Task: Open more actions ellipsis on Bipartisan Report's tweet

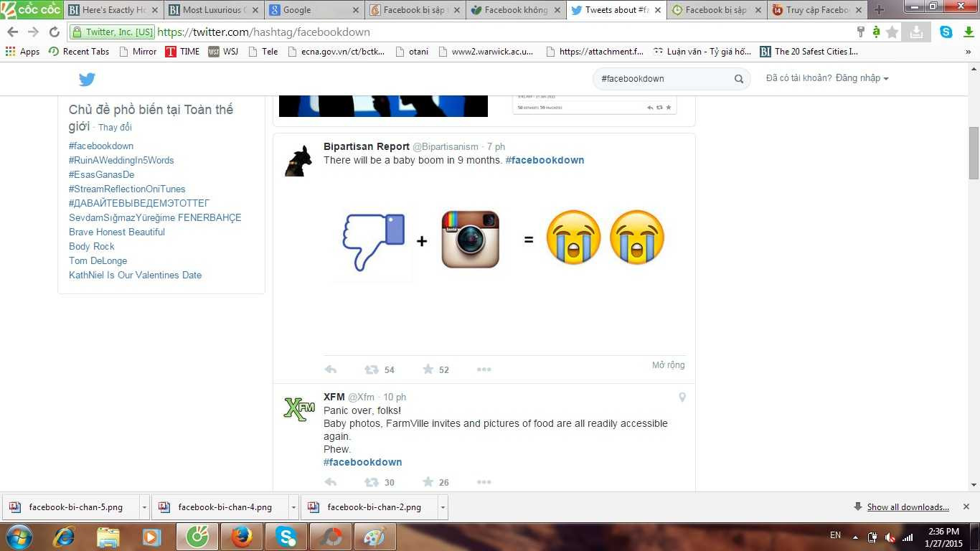Action: click(484, 369)
